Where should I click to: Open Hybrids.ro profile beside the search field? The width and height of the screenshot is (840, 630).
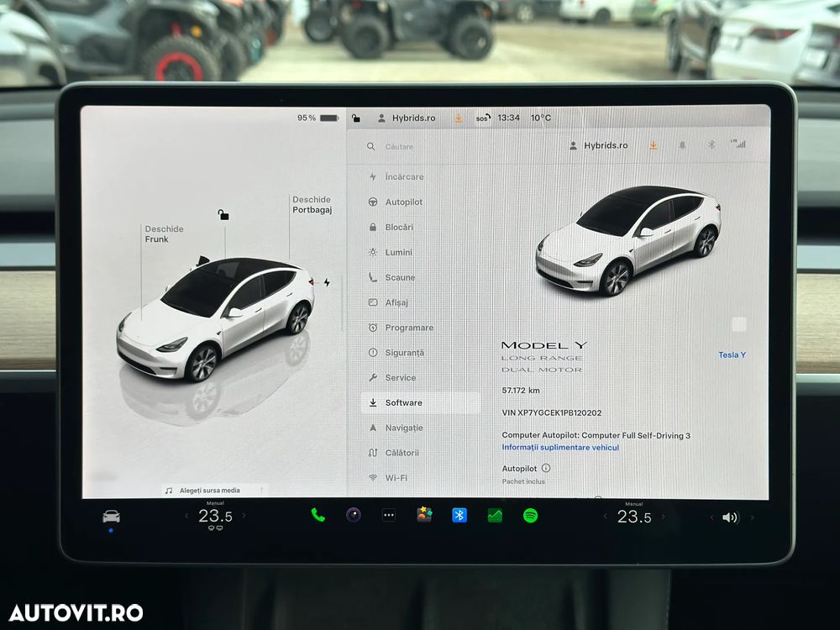[598, 145]
